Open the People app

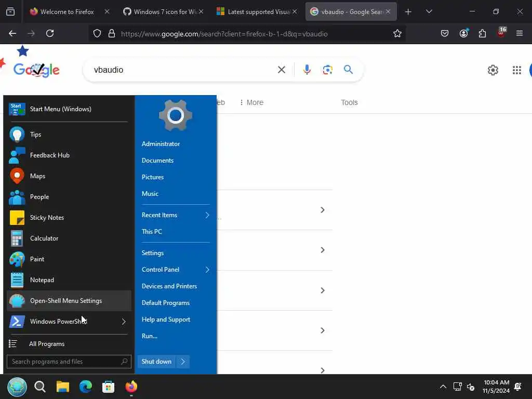coord(69,197)
